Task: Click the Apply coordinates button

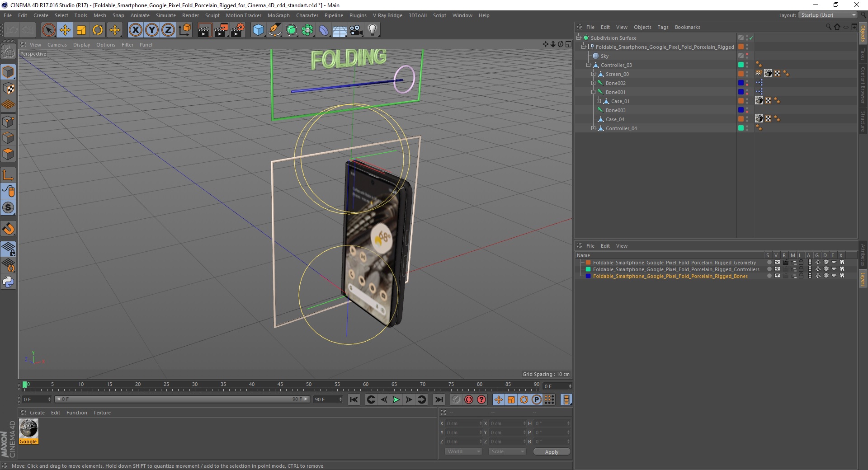Action: tap(552, 452)
